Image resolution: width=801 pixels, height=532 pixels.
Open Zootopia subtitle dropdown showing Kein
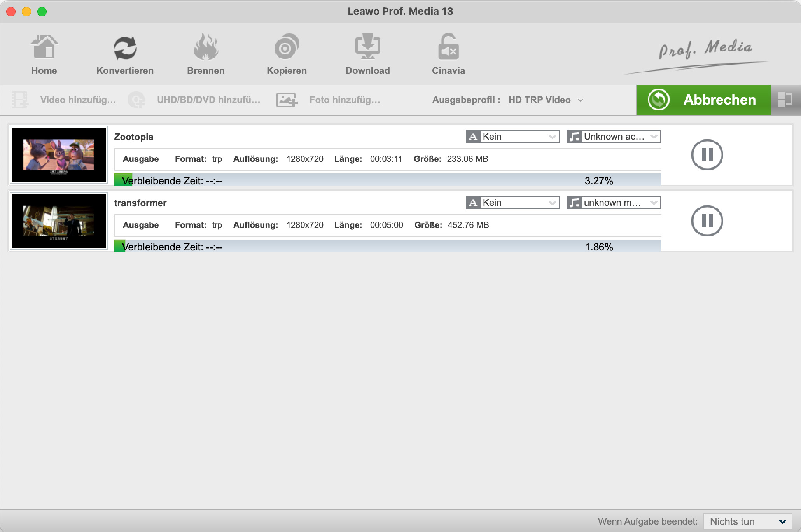tap(512, 136)
